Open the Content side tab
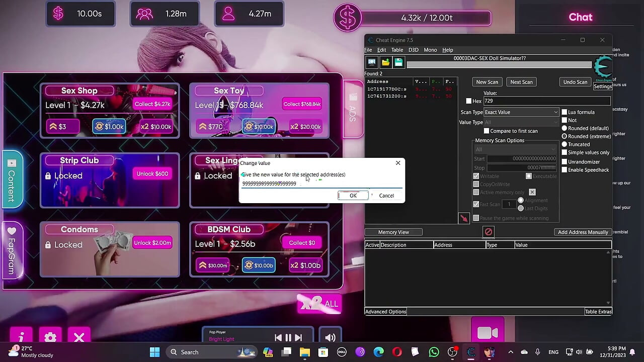 [x=12, y=178]
